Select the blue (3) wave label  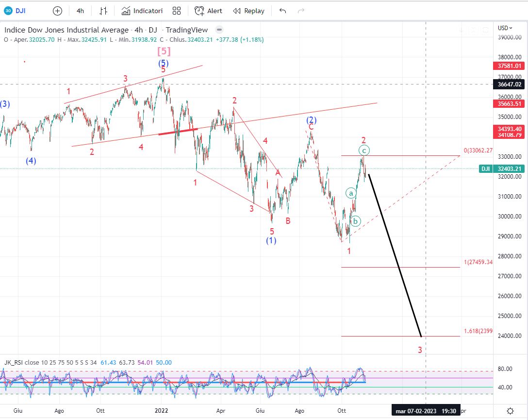(5, 104)
